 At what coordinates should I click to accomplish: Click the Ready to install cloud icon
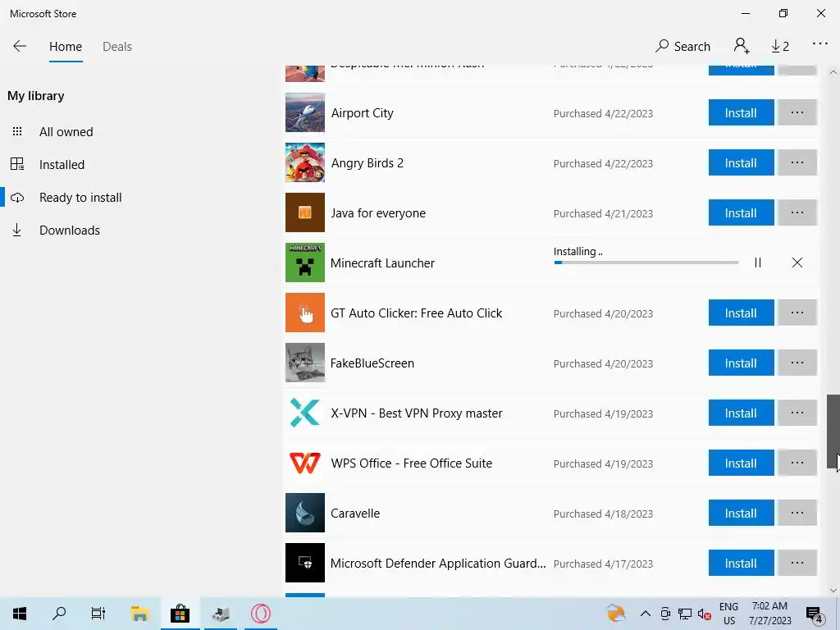(17, 197)
